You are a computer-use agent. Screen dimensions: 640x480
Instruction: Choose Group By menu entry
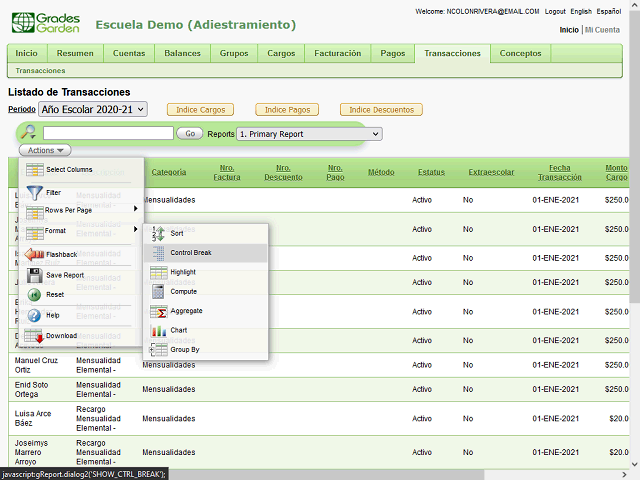tap(184, 350)
